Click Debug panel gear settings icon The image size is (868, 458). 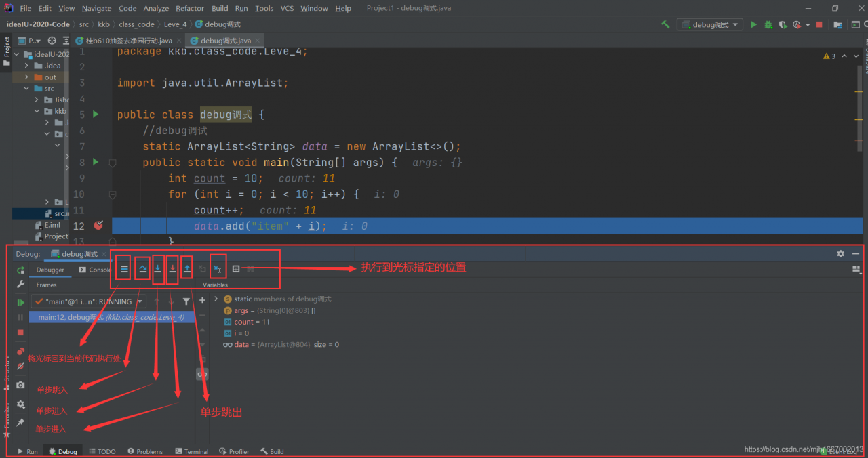point(841,253)
